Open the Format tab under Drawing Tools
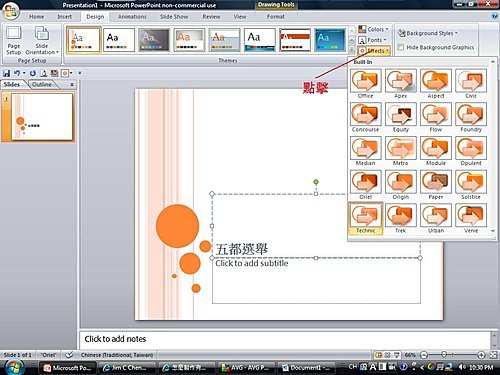The width and height of the screenshot is (500, 375). point(276,16)
